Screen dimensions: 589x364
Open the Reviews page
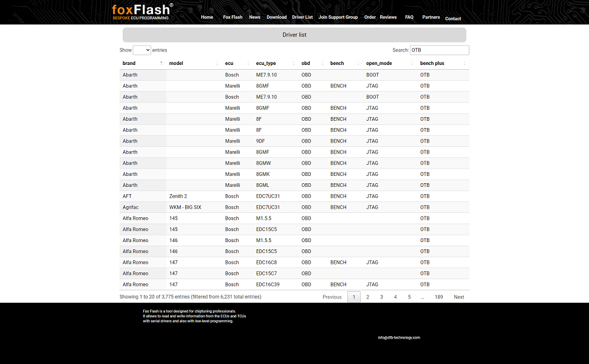click(x=388, y=17)
